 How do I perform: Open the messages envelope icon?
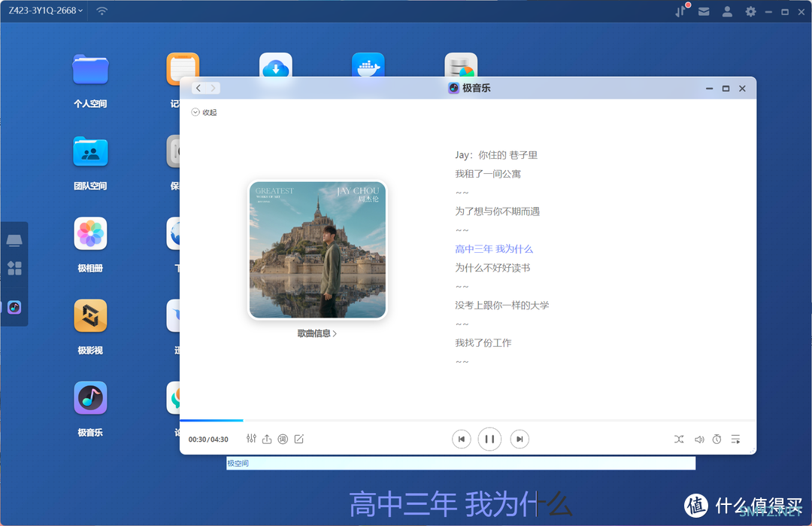click(x=704, y=11)
